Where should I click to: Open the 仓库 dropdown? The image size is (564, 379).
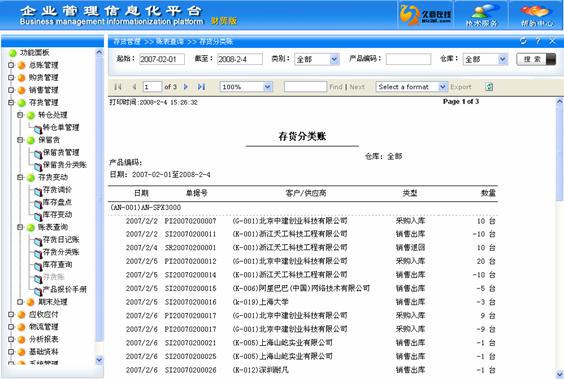pyautogui.click(x=502, y=59)
